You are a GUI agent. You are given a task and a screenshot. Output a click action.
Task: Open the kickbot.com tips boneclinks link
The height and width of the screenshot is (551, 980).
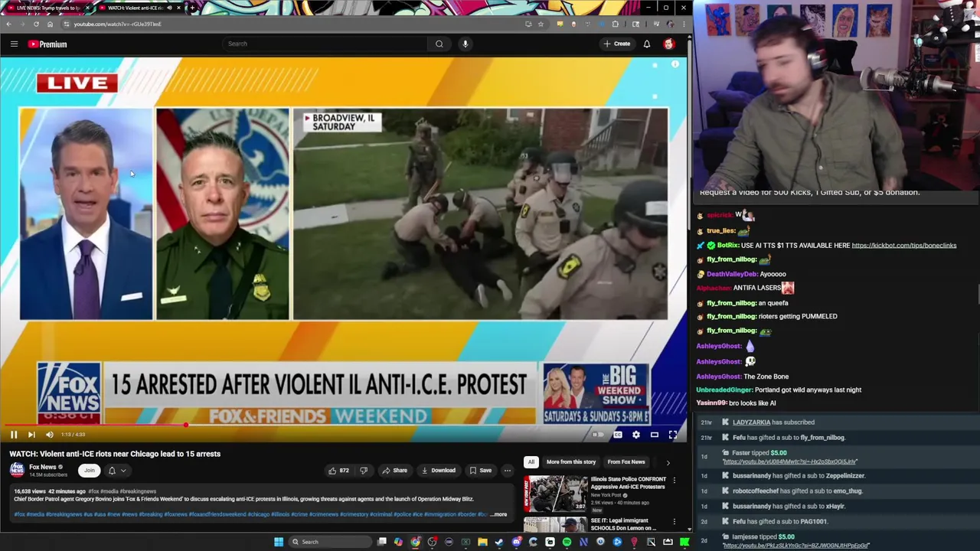click(x=903, y=246)
